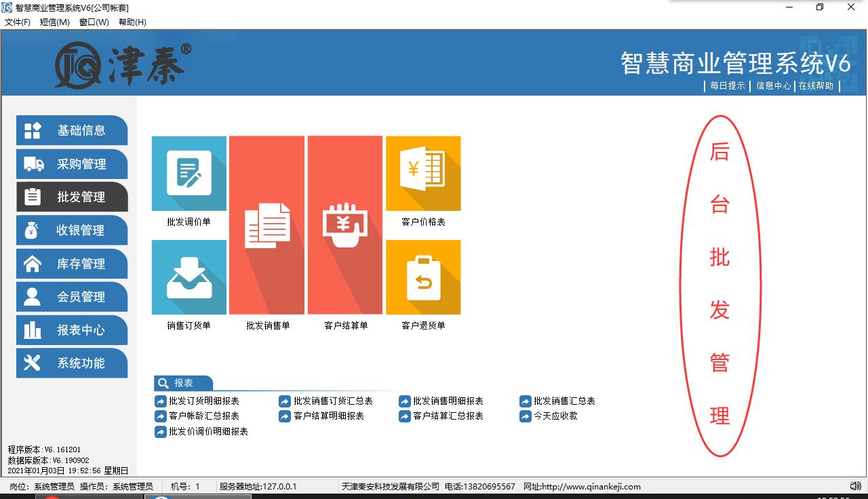Click the 每日提示 header link
Viewport: 868px width, 499px height.
tap(727, 86)
